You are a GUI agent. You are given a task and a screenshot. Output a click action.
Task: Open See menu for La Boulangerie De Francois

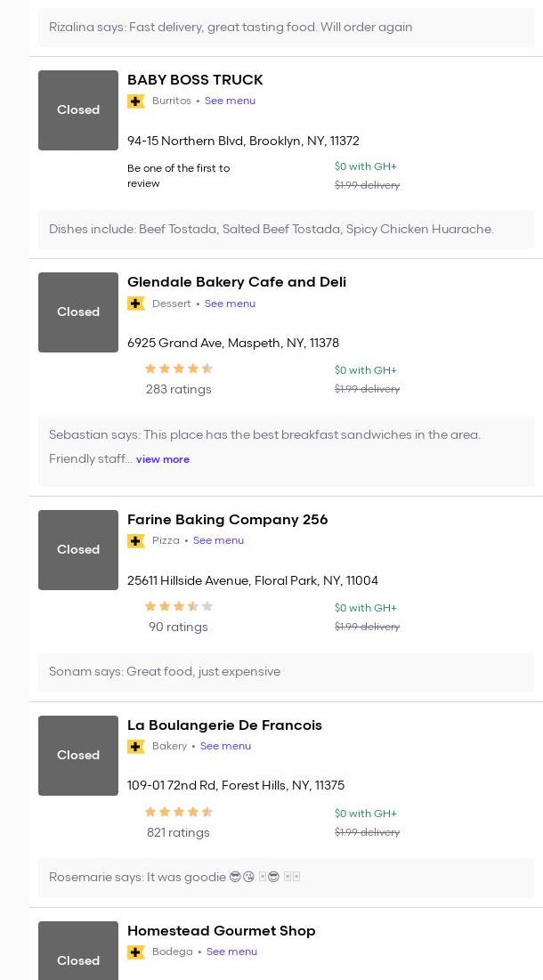pyautogui.click(x=225, y=747)
